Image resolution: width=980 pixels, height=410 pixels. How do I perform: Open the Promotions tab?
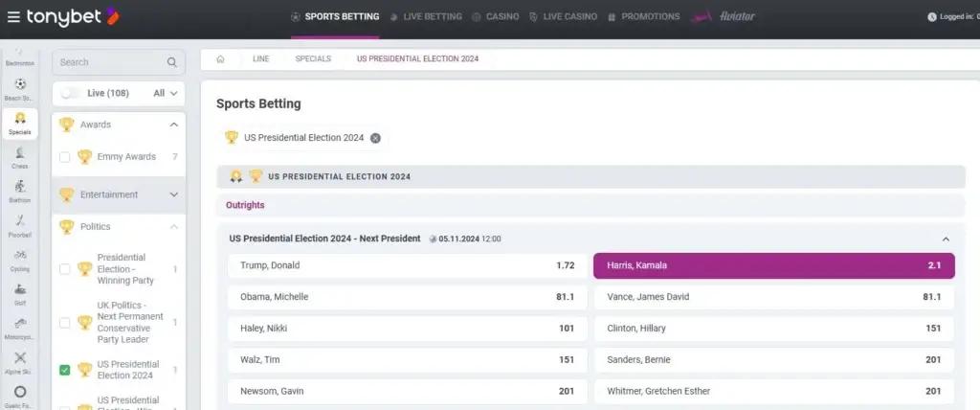pyautogui.click(x=644, y=17)
